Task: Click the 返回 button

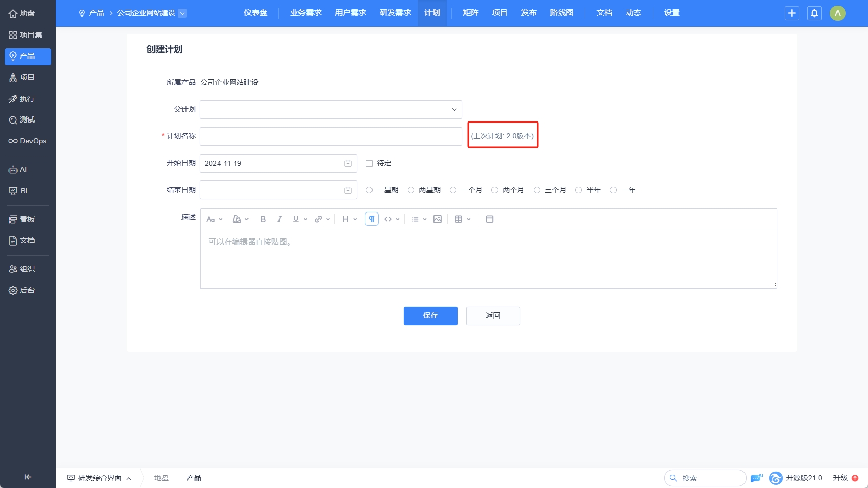Action: coord(493,316)
